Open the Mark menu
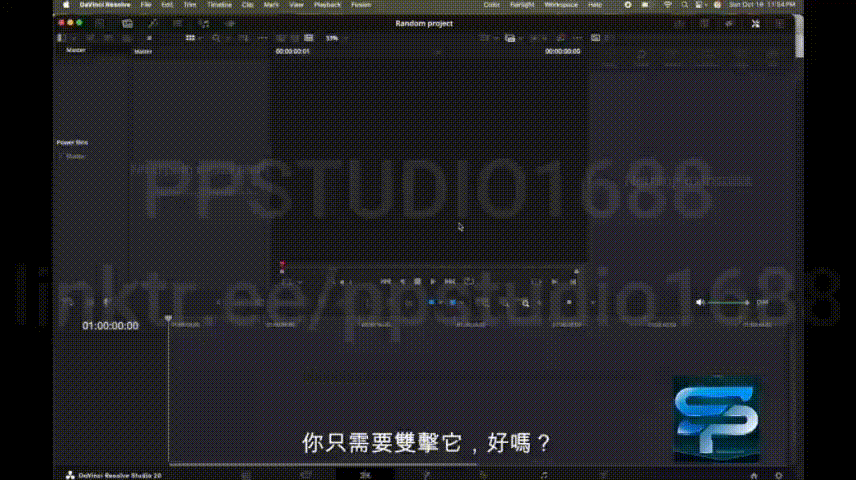856x480 pixels. tap(271, 4)
